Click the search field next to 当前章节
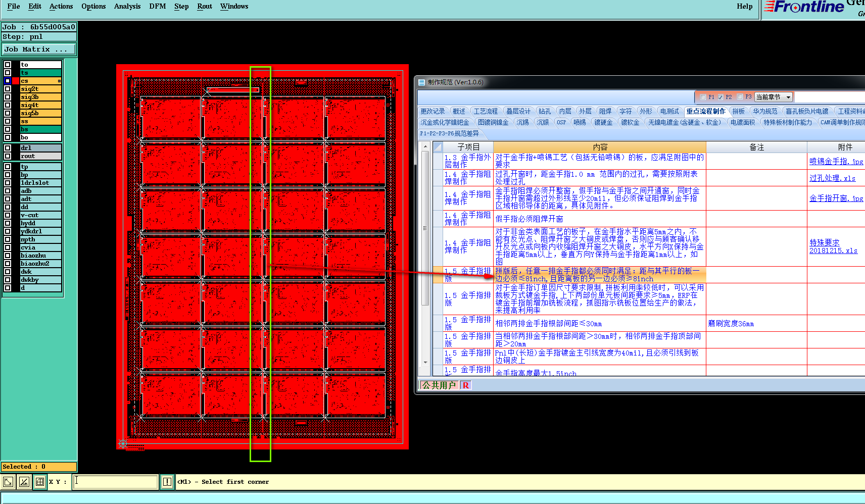This screenshot has height=504, width=865. click(829, 97)
